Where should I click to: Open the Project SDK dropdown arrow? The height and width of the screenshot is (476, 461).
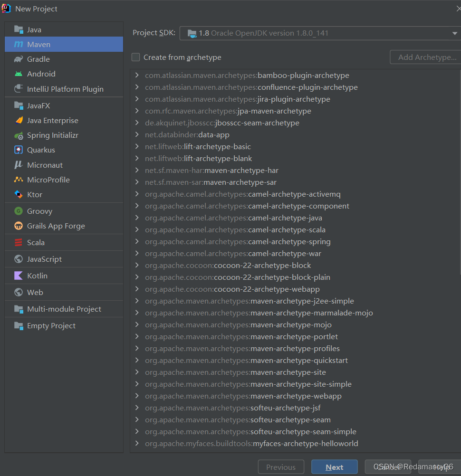(455, 33)
